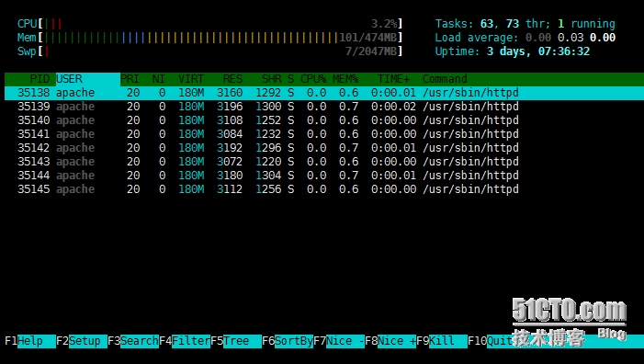This screenshot has width=644, height=364.
Task: Select process row with PID 35142
Action: pyautogui.click(x=324, y=148)
